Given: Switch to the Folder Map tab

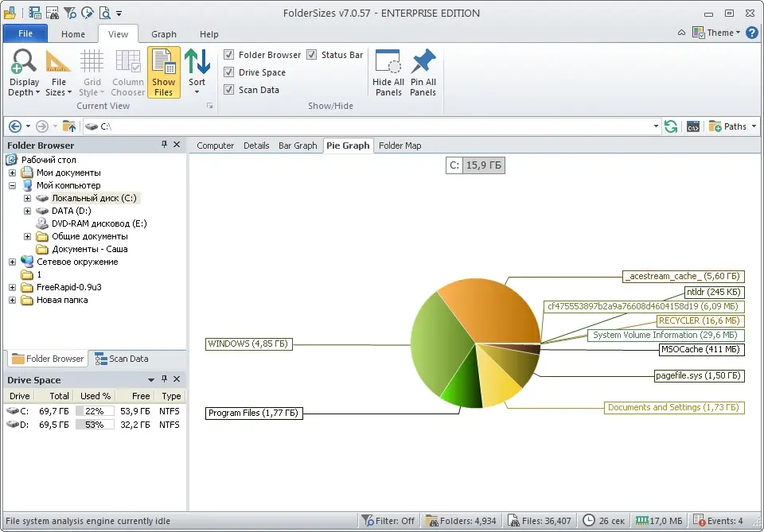Looking at the screenshot, I should point(400,146).
